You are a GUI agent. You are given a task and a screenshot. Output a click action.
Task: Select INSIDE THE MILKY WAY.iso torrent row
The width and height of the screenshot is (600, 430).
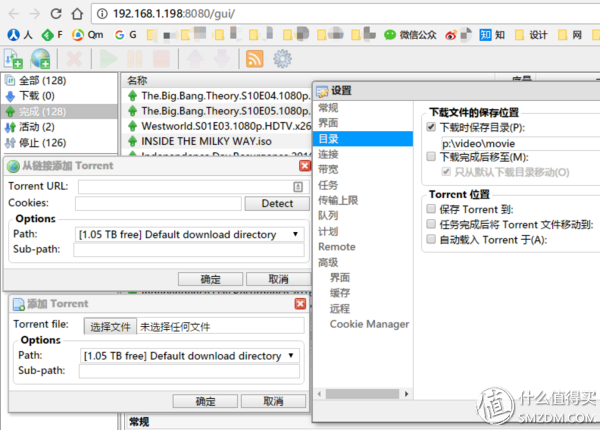(218, 141)
